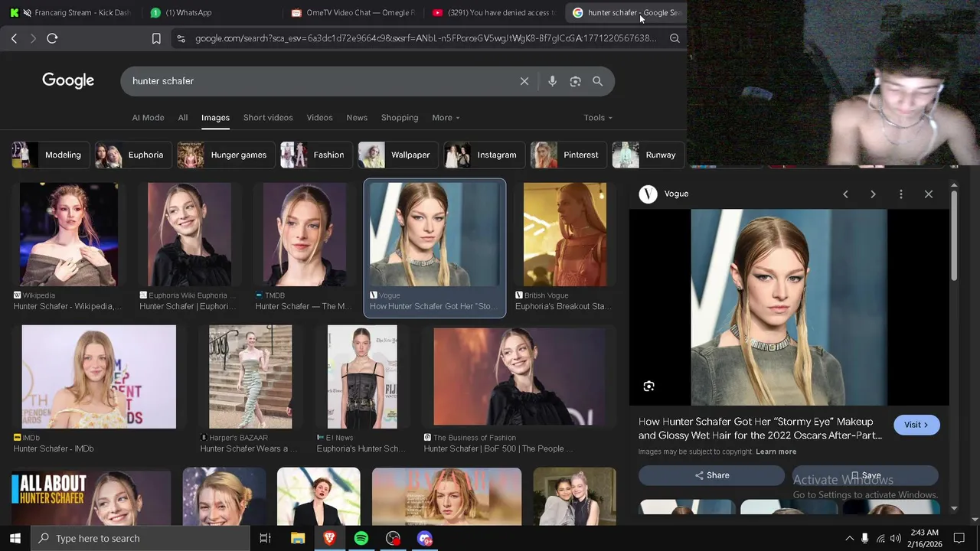980x551 pixels.
Task: Open volume control in system tray
Action: (896, 539)
